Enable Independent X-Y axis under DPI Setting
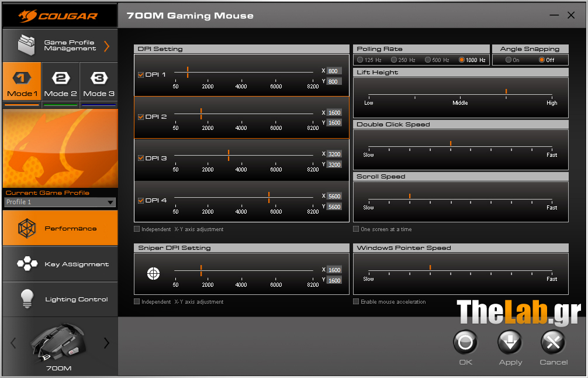 137,229
